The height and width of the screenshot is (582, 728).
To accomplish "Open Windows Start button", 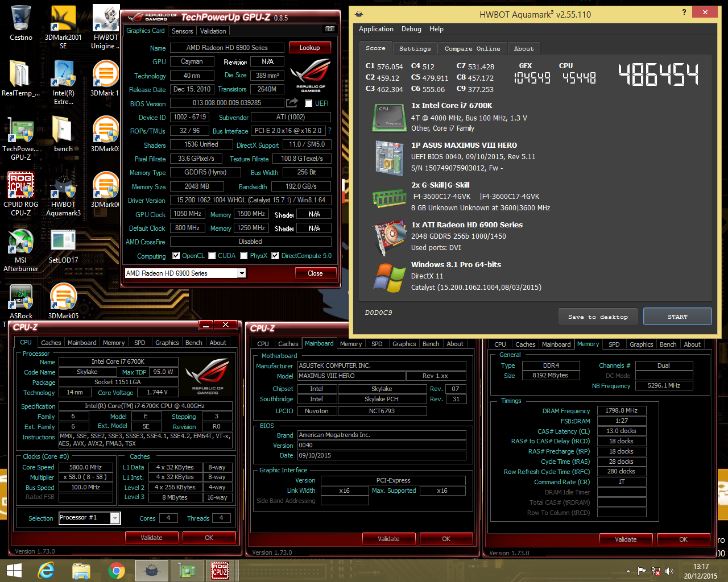I will [14, 571].
